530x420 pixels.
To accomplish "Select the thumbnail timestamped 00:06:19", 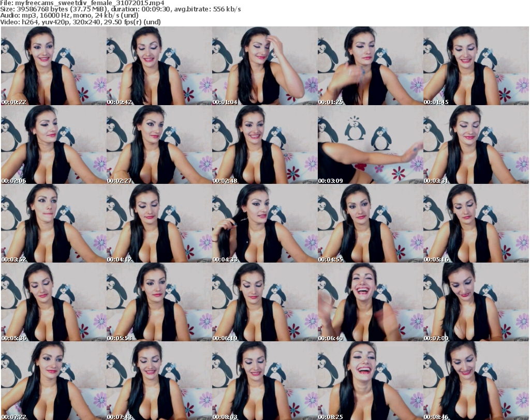I will pos(264,302).
